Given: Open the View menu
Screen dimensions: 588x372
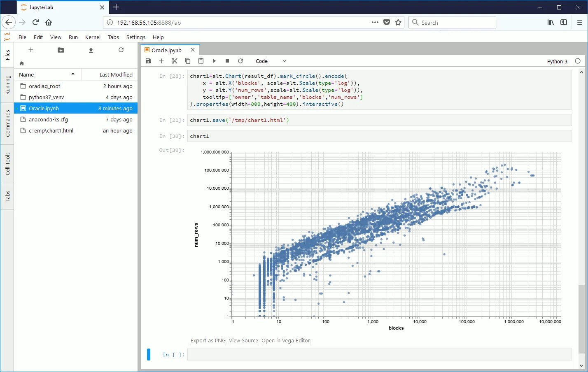Looking at the screenshot, I should (x=56, y=37).
